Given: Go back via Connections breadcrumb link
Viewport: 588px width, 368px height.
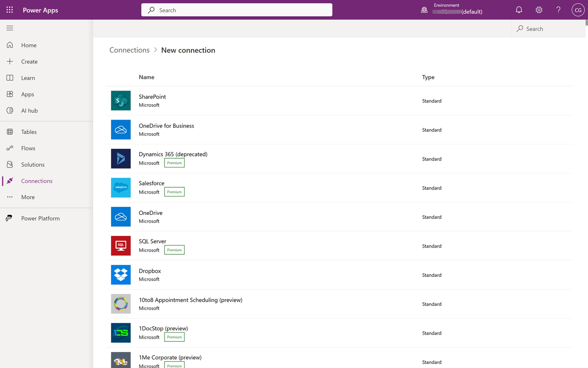Looking at the screenshot, I should coord(130,50).
